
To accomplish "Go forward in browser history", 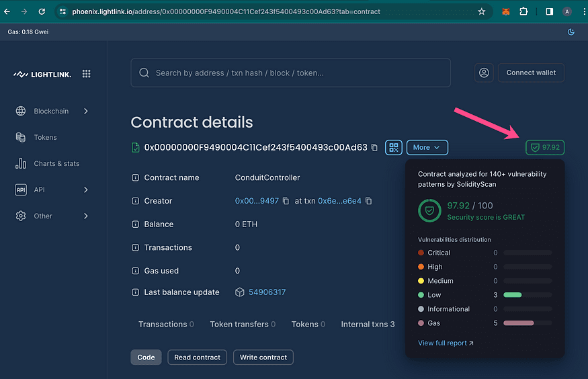I will 24,11.
